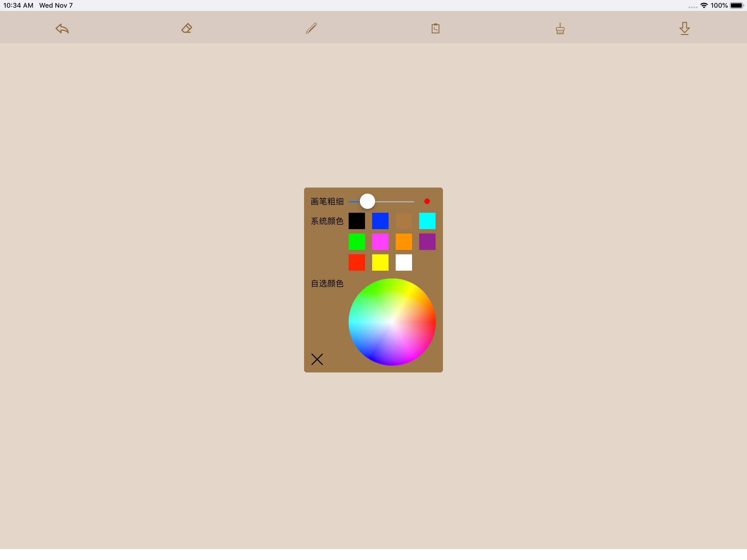The width and height of the screenshot is (747, 560).
Task: Select the eraser tool
Action: click(187, 28)
